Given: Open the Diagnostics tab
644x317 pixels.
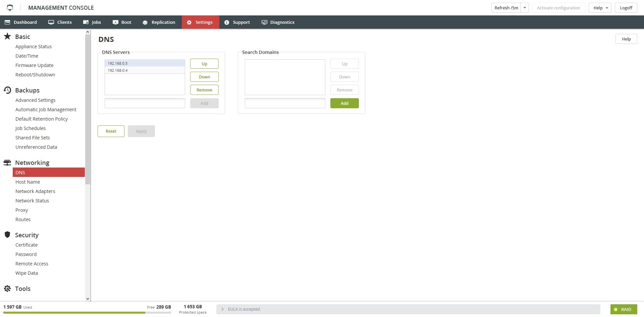Looking at the screenshot, I should point(278,22).
